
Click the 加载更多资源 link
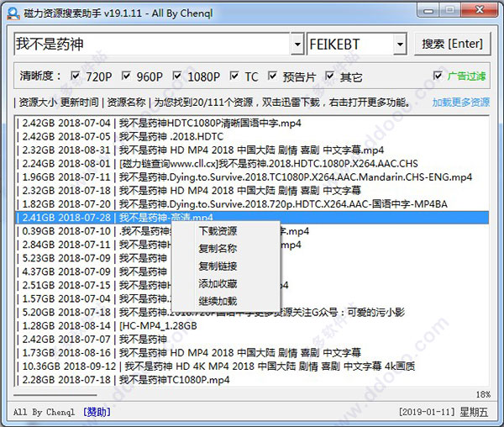[461, 103]
